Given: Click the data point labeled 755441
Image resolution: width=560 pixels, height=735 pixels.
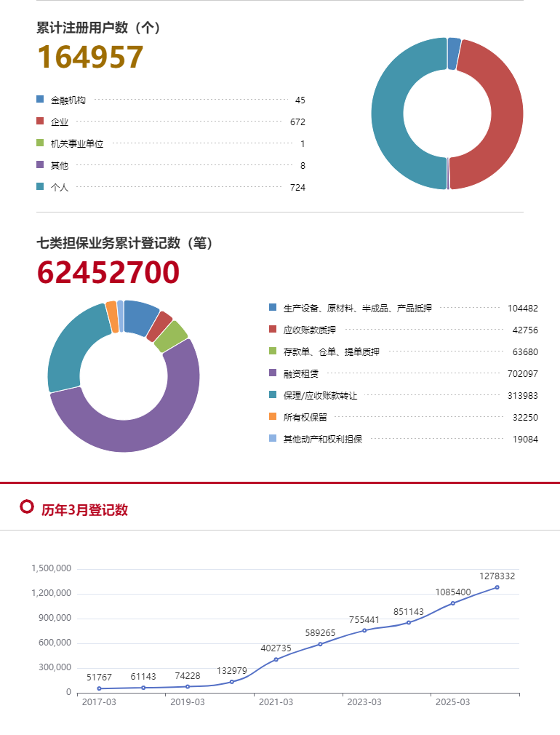Looking at the screenshot, I should tap(364, 630).
